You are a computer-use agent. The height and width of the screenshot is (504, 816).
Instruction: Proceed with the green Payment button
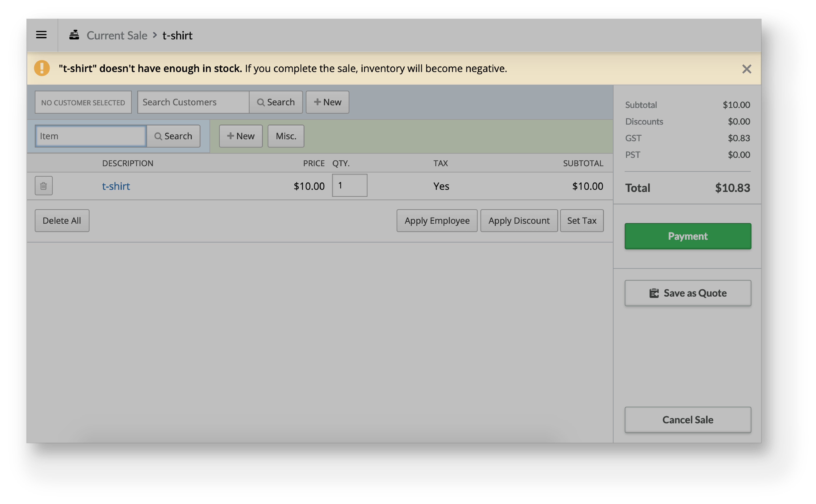tap(688, 236)
